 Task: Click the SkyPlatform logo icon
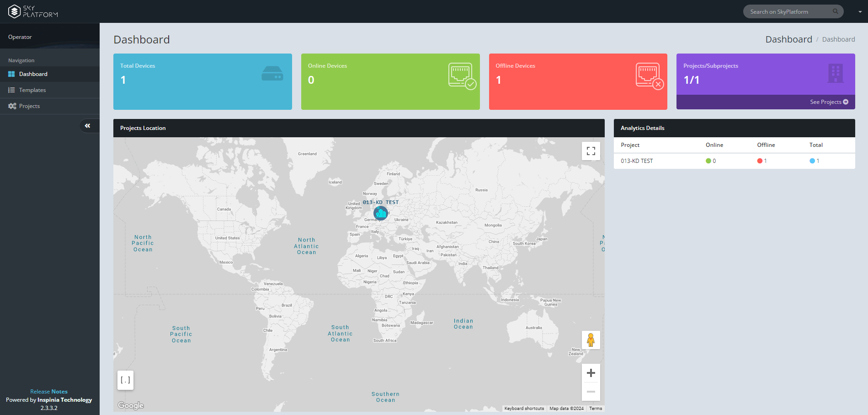pos(15,11)
